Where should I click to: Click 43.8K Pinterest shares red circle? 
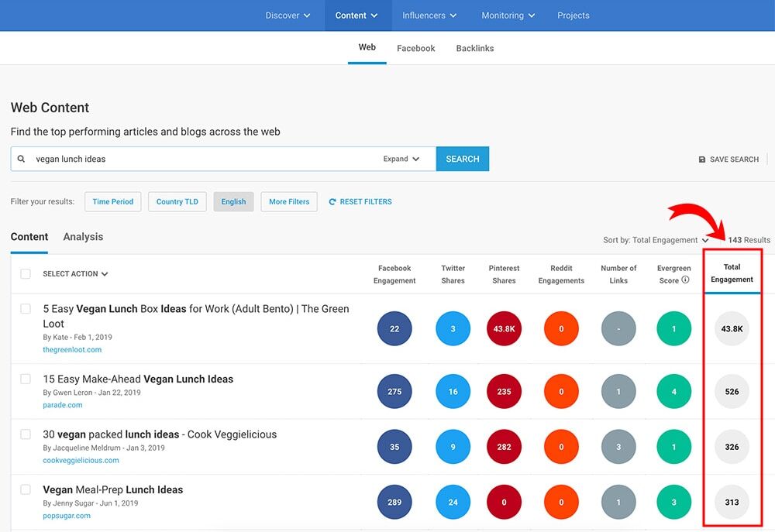(x=504, y=329)
